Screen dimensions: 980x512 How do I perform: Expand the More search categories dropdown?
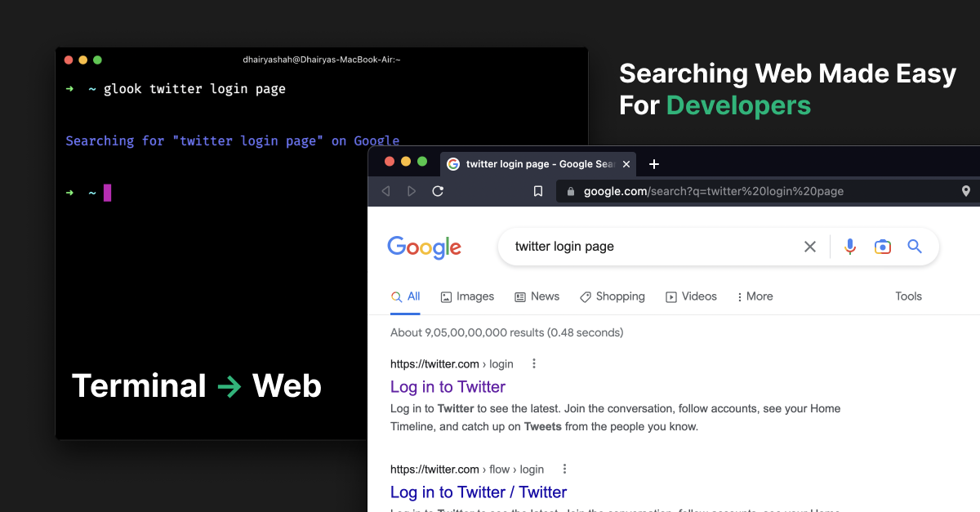(x=755, y=296)
